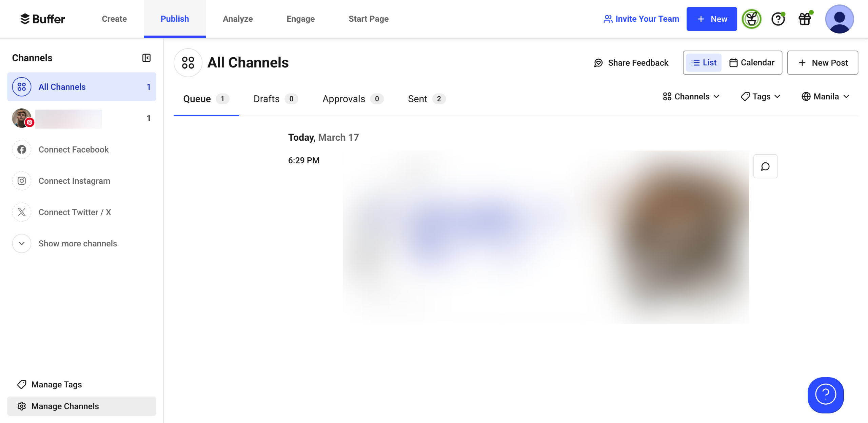The image size is (868, 423).
Task: Click the Buffer logo
Action: [x=43, y=19]
